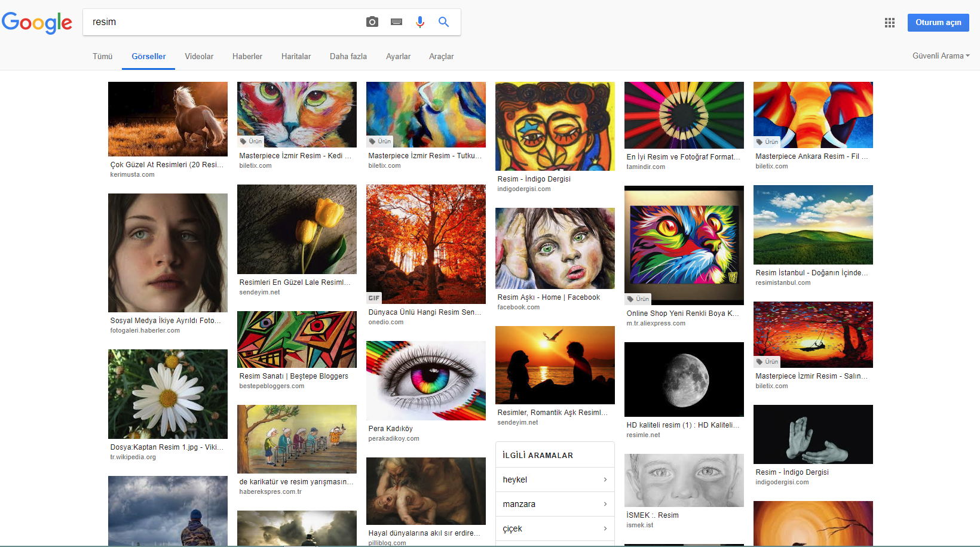Open the Dosya:Kaptan Resim 1.jpg Wikipedia title
This screenshot has width=980, height=547.
point(167,447)
